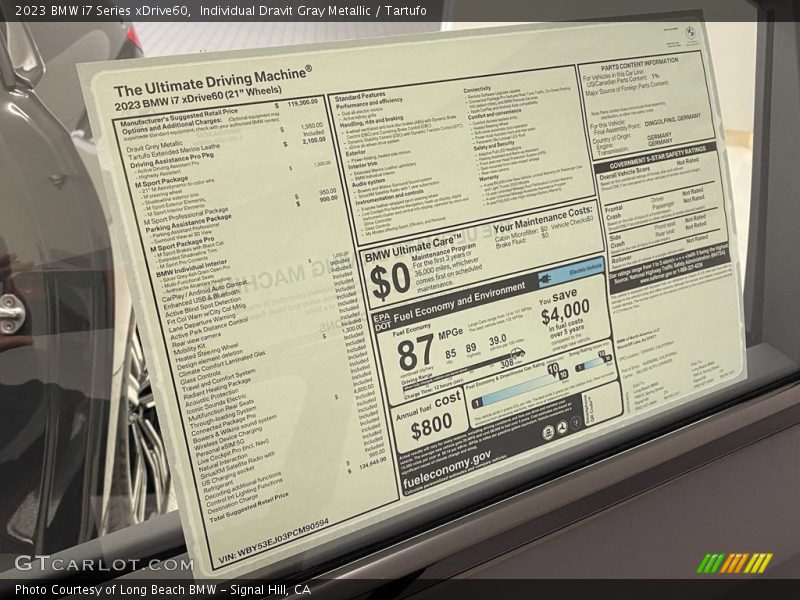Select the 'Dravit Grey Metallic' option line
The height and width of the screenshot is (600, 800).
click(x=154, y=146)
